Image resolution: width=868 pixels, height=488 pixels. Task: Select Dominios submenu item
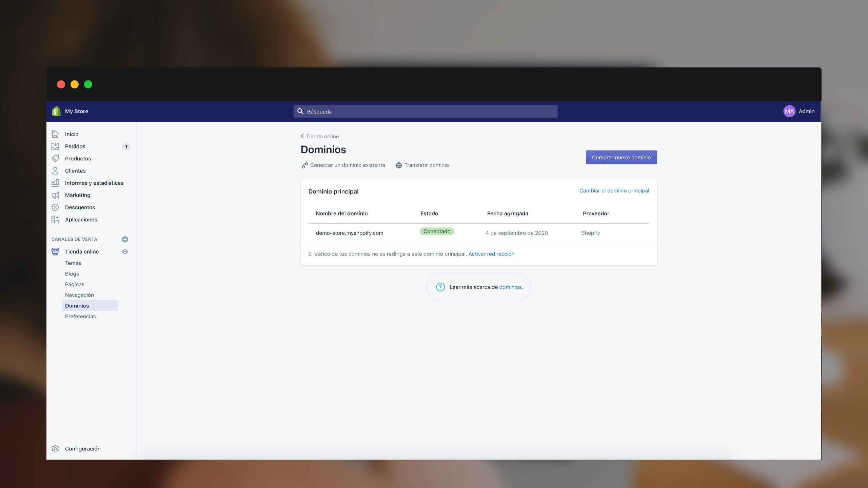90,306
